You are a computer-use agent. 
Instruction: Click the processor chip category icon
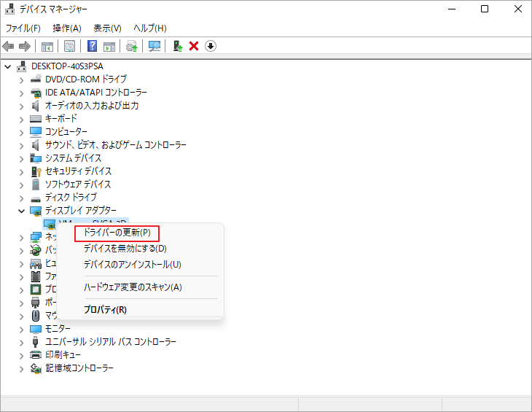(x=36, y=289)
